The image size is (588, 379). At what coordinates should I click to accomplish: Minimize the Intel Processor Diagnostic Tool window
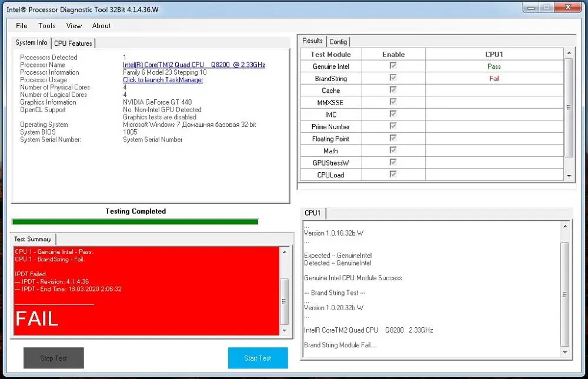click(531, 8)
